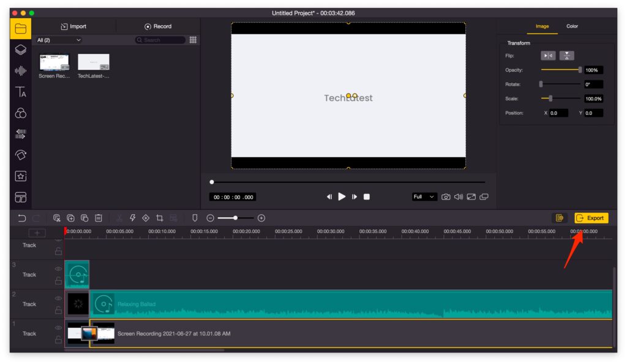The image size is (627, 364).
Task: Click the Rotate slider handle
Action: point(541,84)
